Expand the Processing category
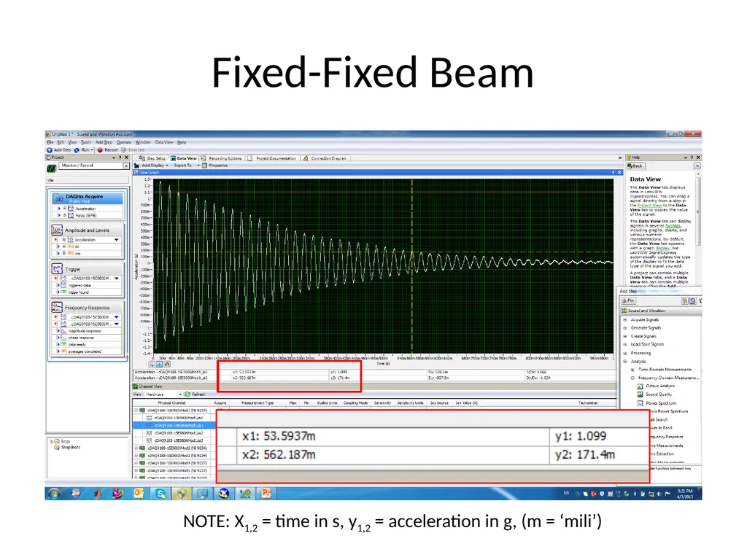747x560 pixels. (x=625, y=353)
